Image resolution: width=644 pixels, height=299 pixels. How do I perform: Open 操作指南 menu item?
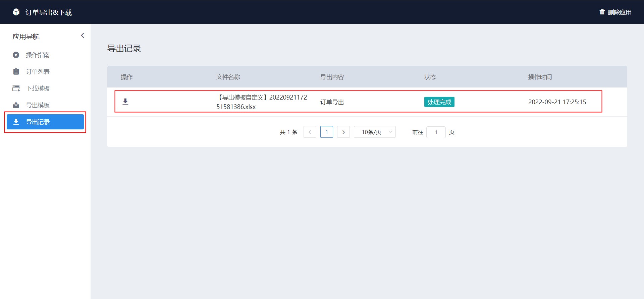pos(45,55)
